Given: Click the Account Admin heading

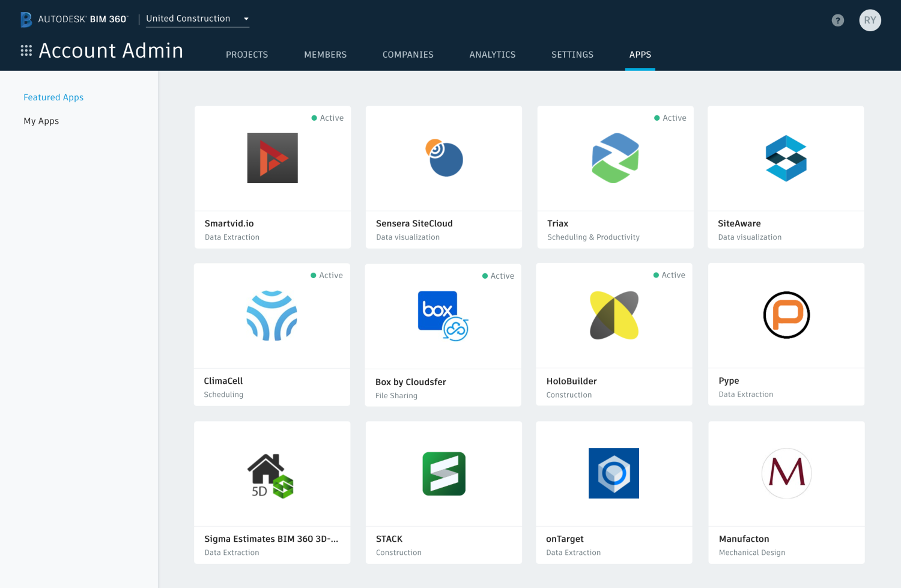Looking at the screenshot, I should 111,50.
